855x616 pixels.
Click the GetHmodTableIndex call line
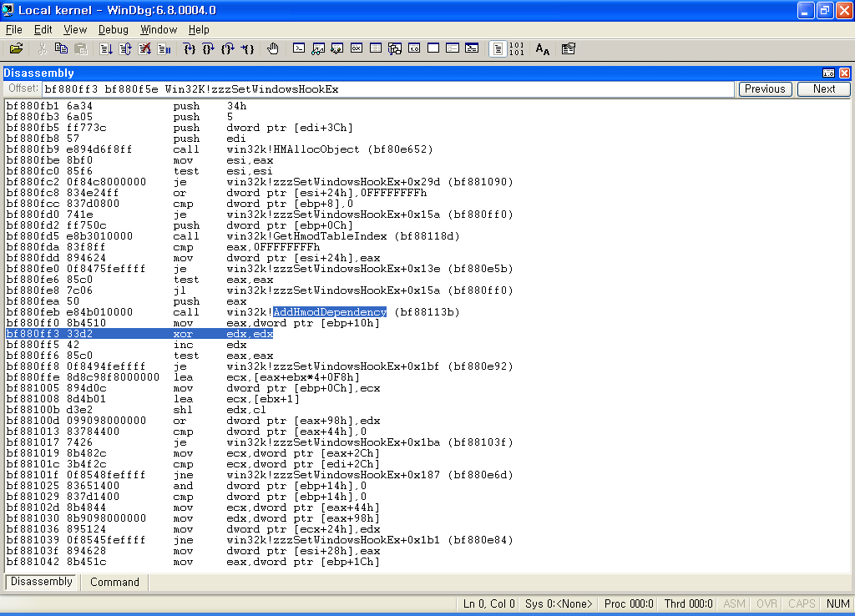[x=233, y=236]
